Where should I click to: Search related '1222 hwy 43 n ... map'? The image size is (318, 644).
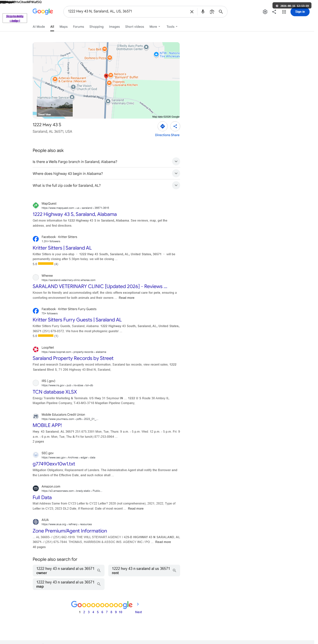(x=68, y=584)
